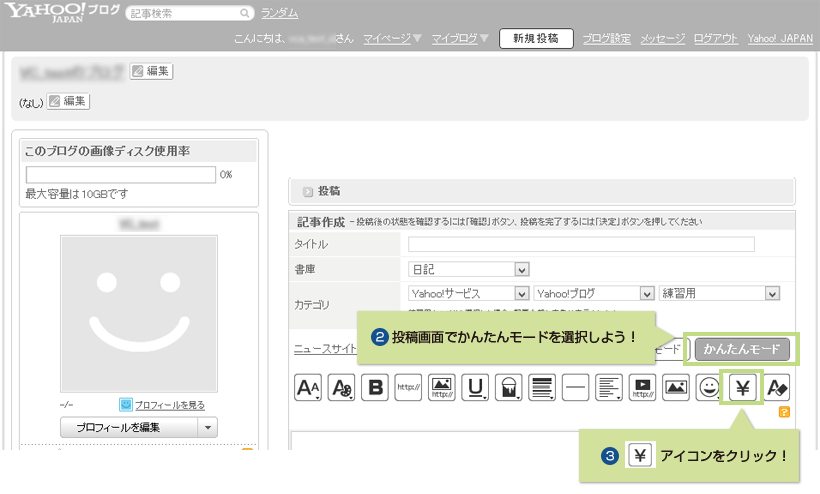The image size is (820, 494).
Task: Upload a picture with the image icon
Action: tap(676, 387)
